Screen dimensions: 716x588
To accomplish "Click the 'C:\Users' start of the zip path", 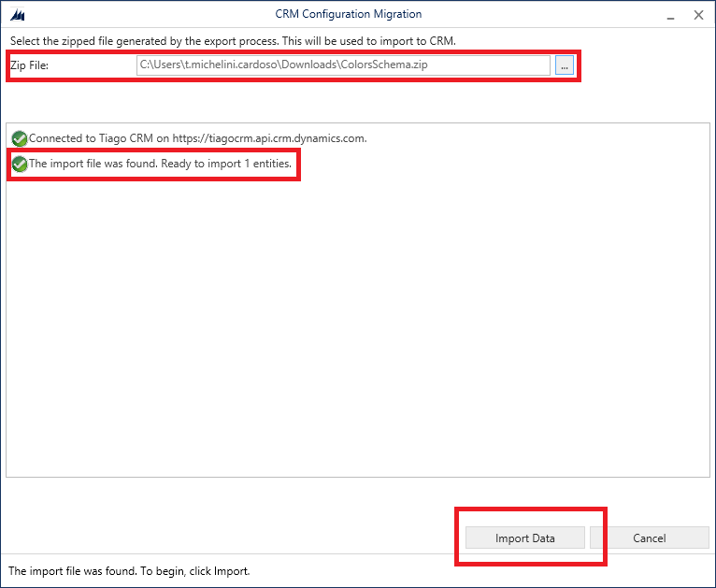I will (x=160, y=65).
